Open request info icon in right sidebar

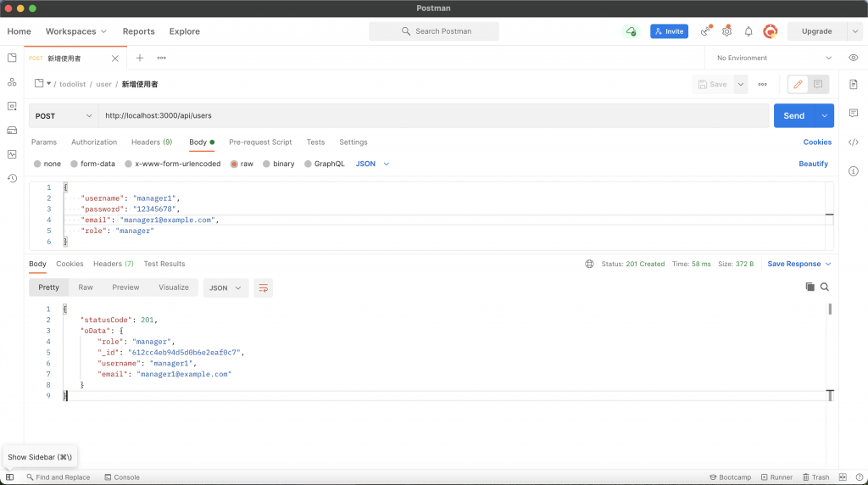tap(853, 171)
